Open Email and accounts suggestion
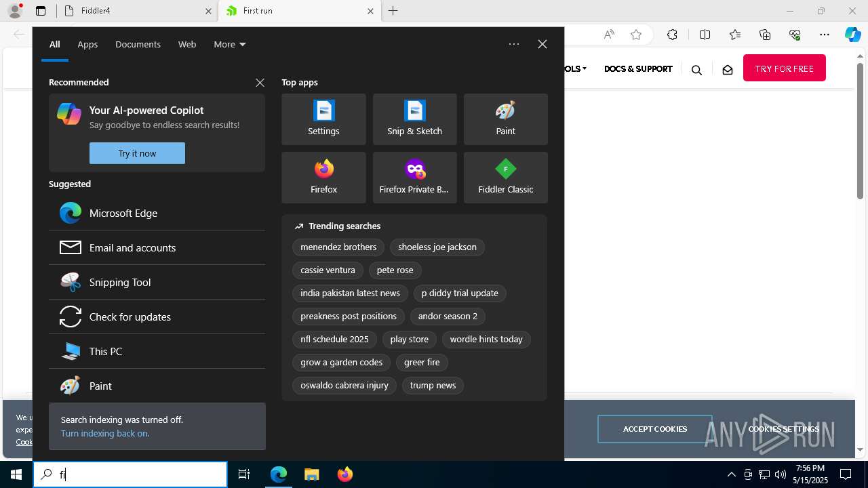This screenshot has width=868, height=488. click(x=157, y=247)
